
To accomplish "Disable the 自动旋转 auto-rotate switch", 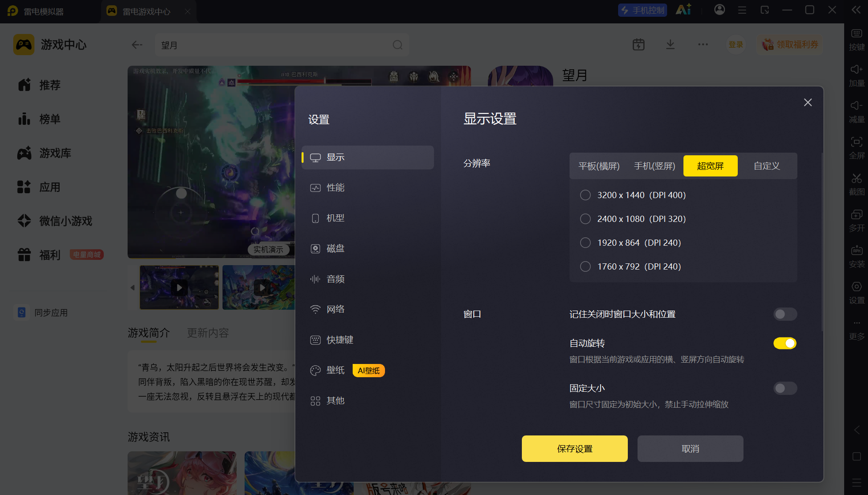I will [x=785, y=343].
